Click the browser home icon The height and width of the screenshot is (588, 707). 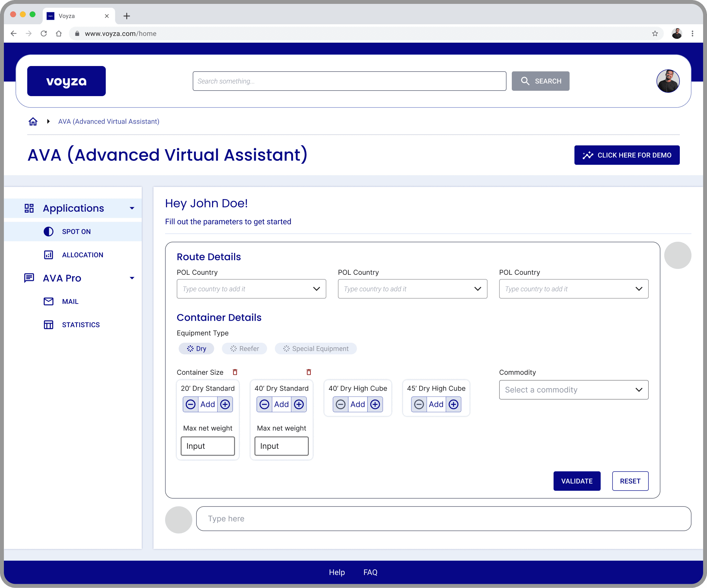tap(59, 34)
